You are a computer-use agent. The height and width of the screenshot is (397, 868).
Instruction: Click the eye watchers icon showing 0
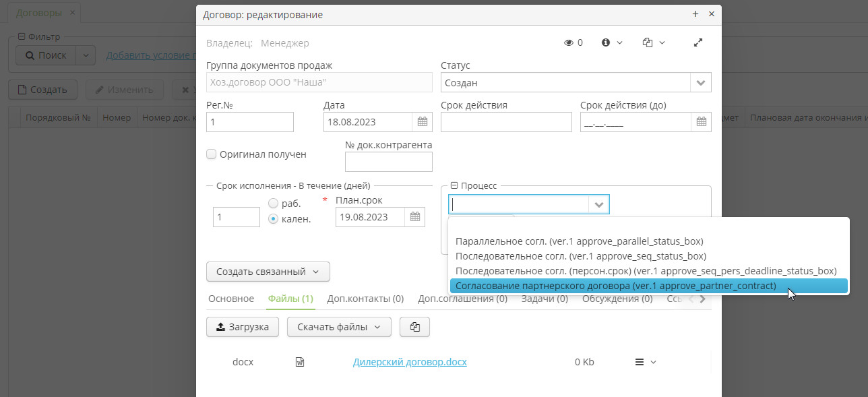click(569, 42)
